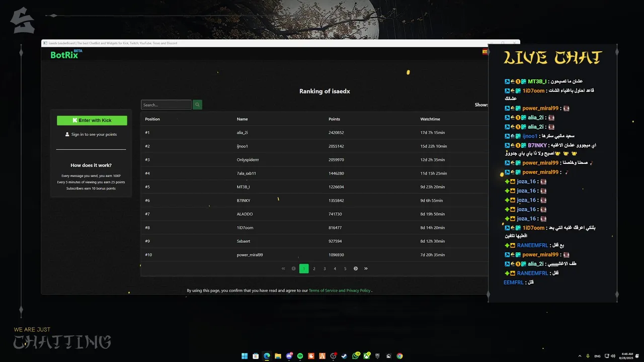Select name MT3B_I in ranking table
Viewport: 644px width, 362px height.
[244, 187]
